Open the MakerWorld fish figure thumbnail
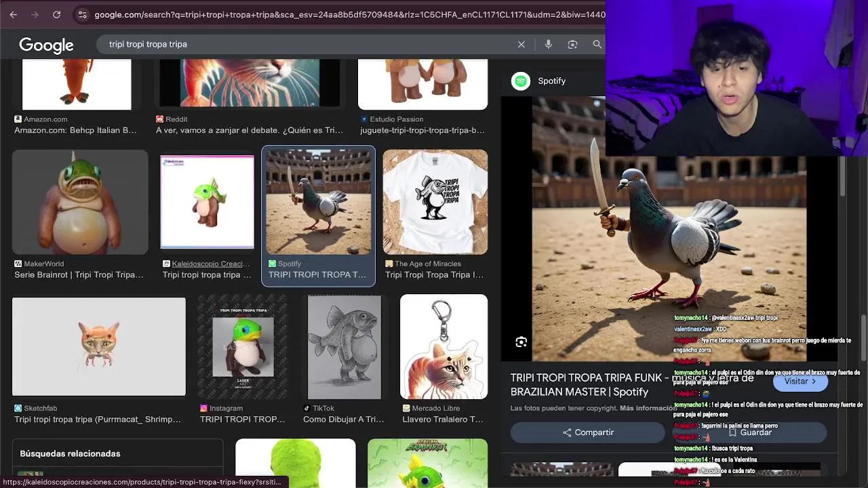868x488 pixels. coord(80,202)
